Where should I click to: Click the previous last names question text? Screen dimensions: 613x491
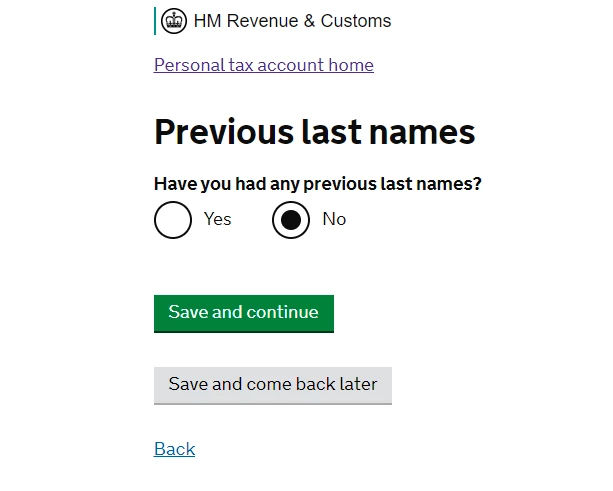[x=318, y=184]
